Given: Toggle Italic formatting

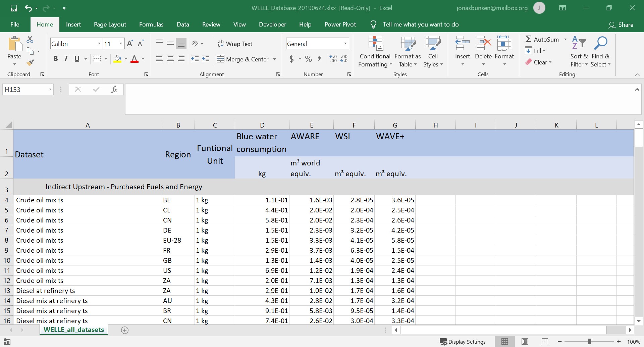Looking at the screenshot, I should 66,59.
